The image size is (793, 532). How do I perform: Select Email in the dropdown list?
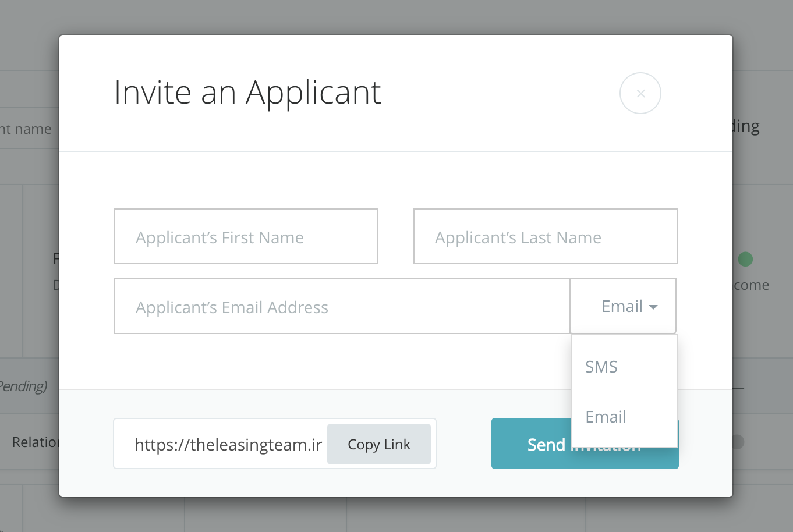tap(606, 417)
